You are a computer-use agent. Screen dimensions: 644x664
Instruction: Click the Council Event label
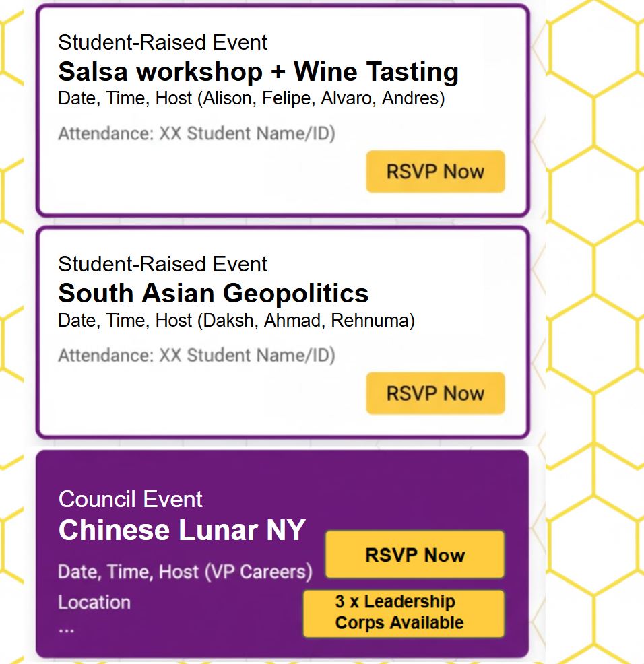[130, 499]
